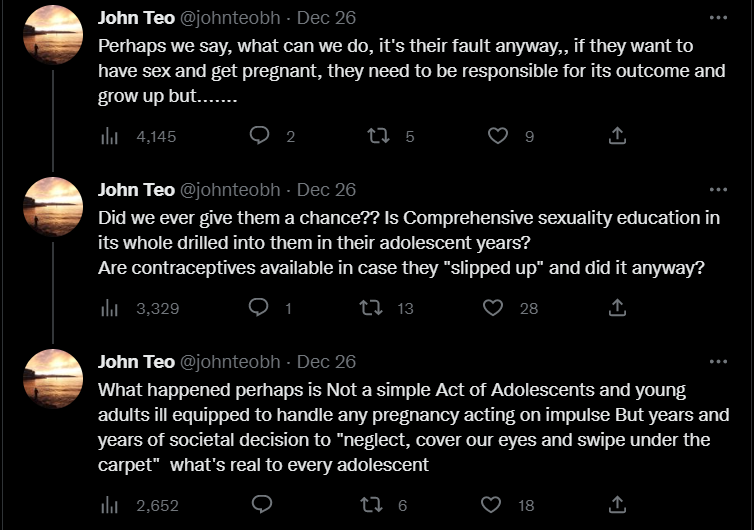
Task: Like the tweet with 28 likes
Action: tap(493, 308)
